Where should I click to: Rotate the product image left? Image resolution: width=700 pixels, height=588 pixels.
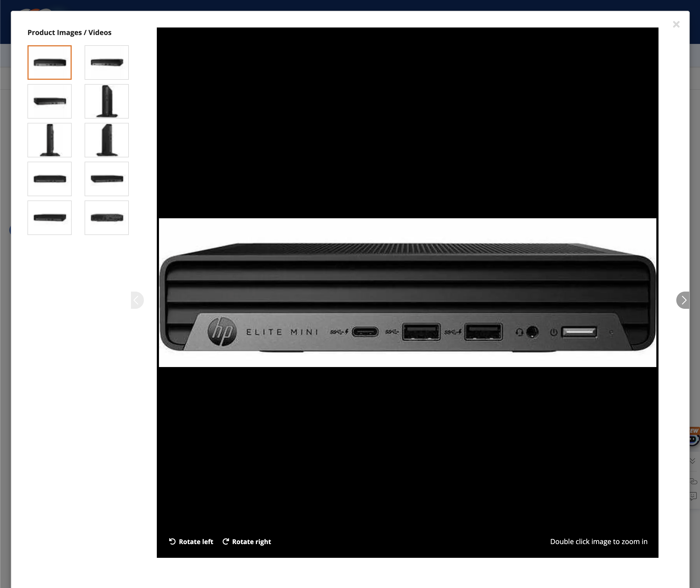(191, 541)
